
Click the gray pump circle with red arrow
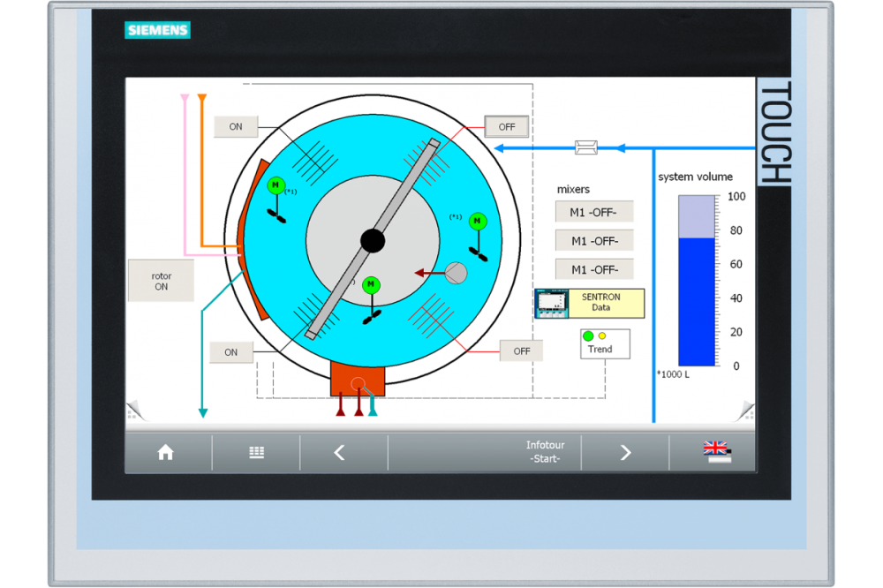tap(456, 273)
